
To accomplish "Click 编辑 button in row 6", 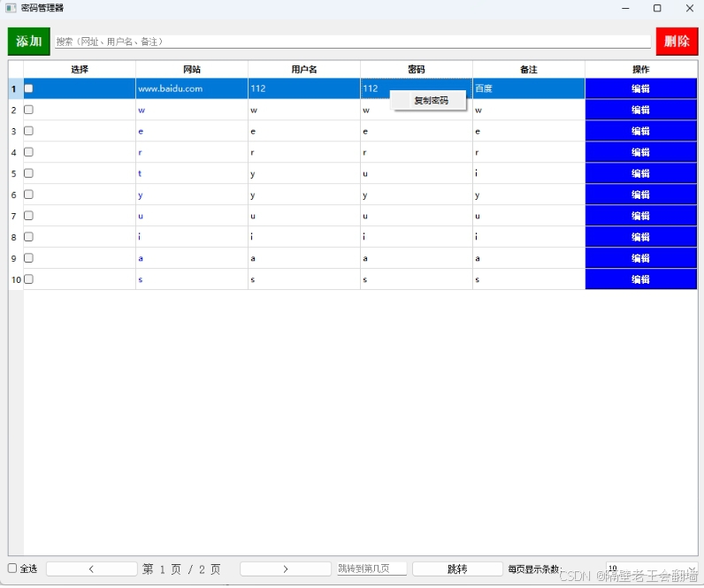I will (640, 195).
